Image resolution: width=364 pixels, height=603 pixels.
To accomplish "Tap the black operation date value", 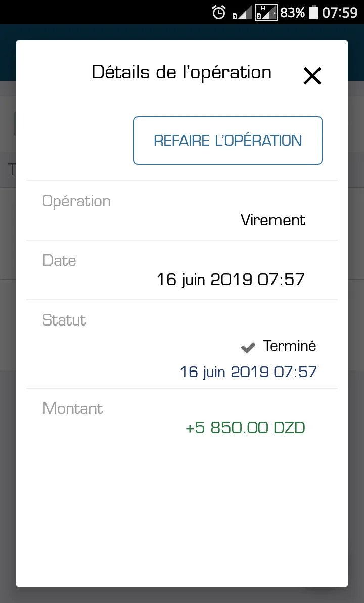I will [x=231, y=280].
